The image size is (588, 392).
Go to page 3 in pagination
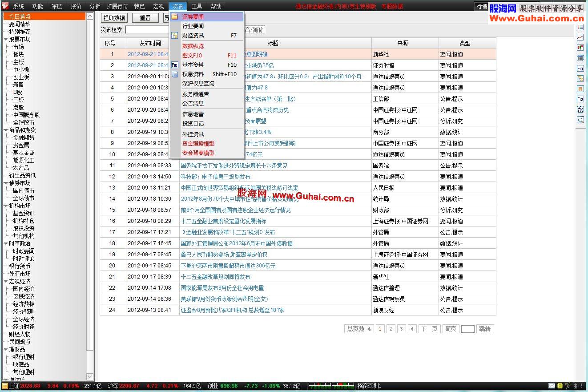click(x=401, y=329)
